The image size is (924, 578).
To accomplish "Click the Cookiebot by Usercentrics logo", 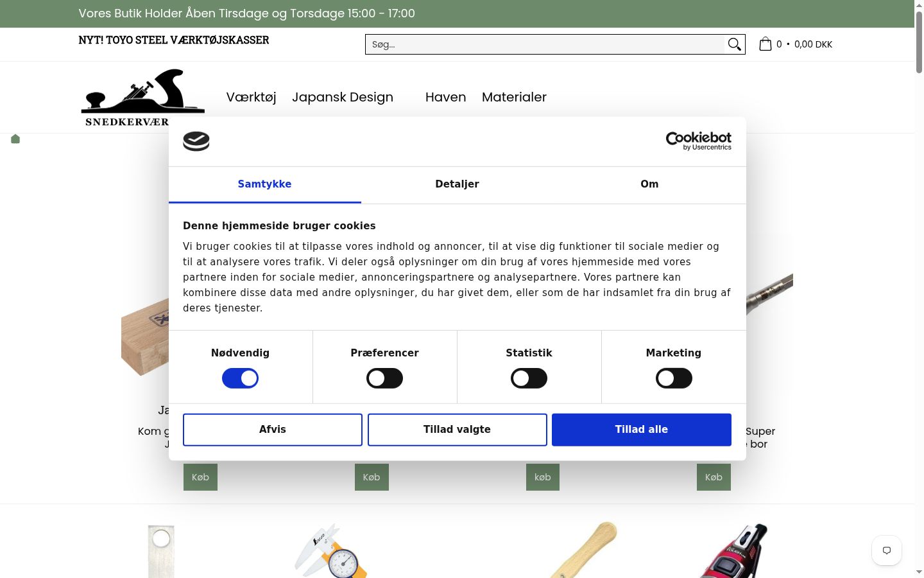I will point(698,141).
